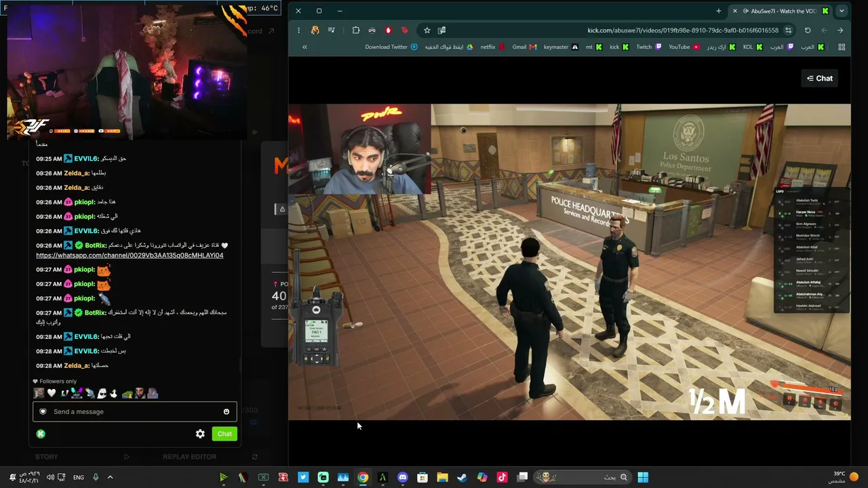The height and width of the screenshot is (488, 868).
Task: Show hidden bookmarks with the double chevron
Action: pos(304,47)
